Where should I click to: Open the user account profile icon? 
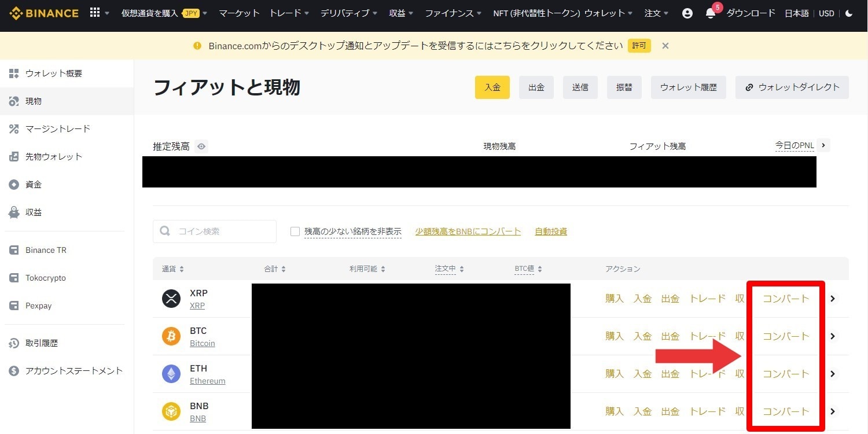pyautogui.click(x=687, y=13)
